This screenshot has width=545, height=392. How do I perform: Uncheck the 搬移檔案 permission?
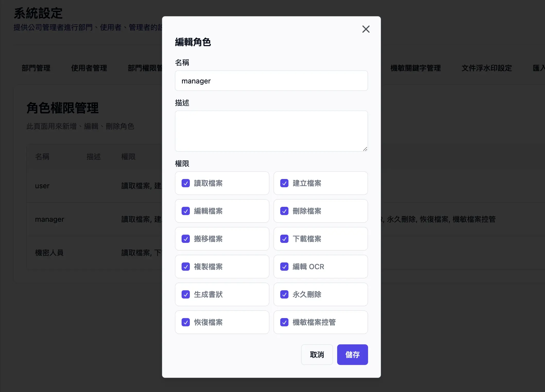186,239
